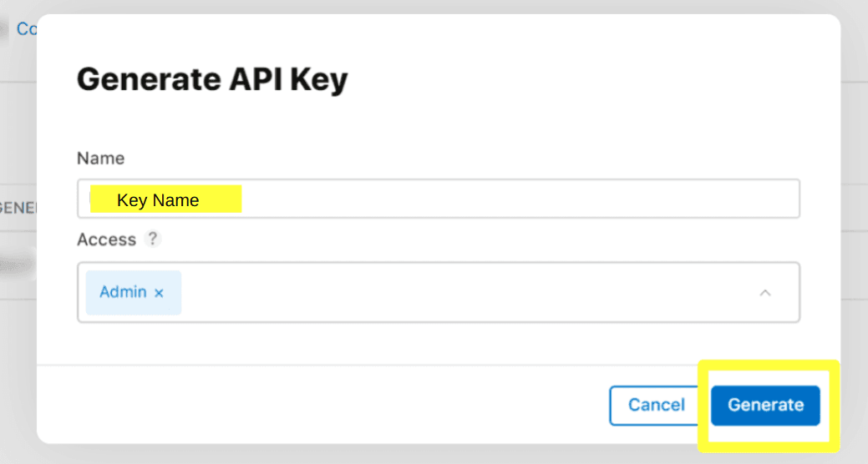Click the cut-off GENE text at left edge
Screen dimensions: 868x464
18,208
